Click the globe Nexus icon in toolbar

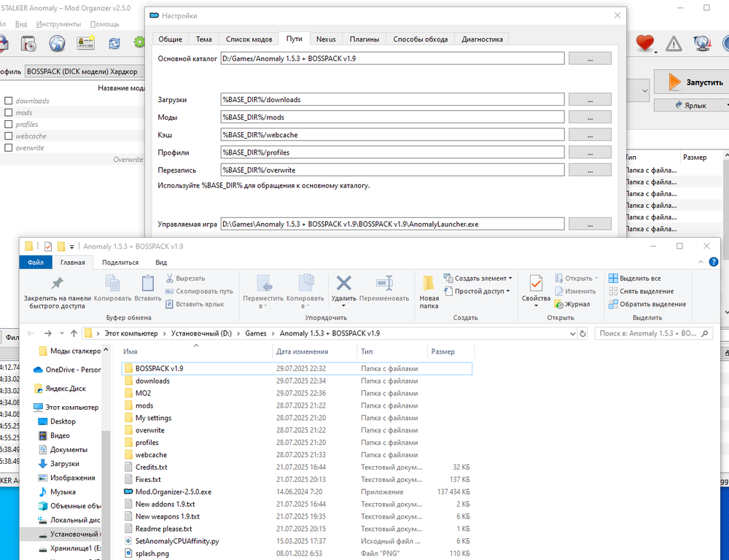pyautogui.click(x=57, y=44)
